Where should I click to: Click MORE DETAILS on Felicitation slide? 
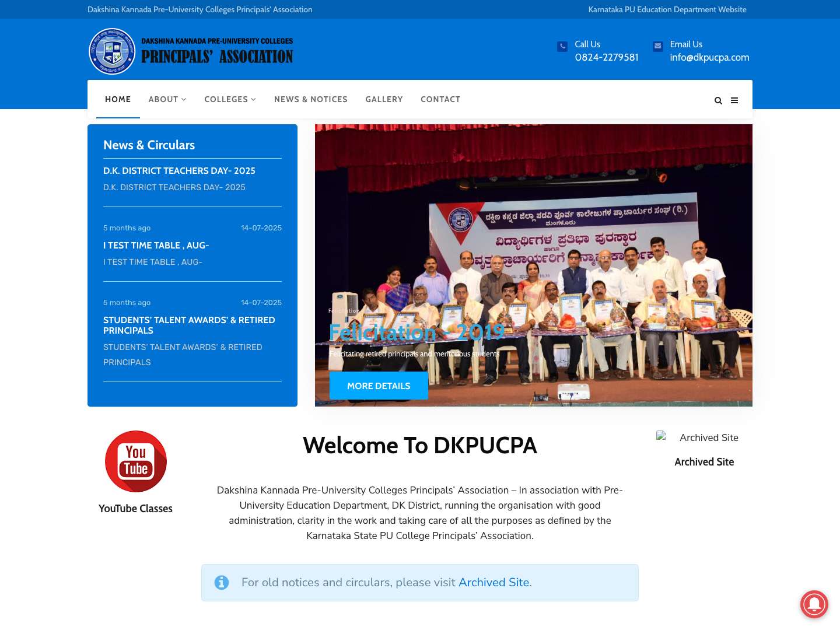pos(378,386)
